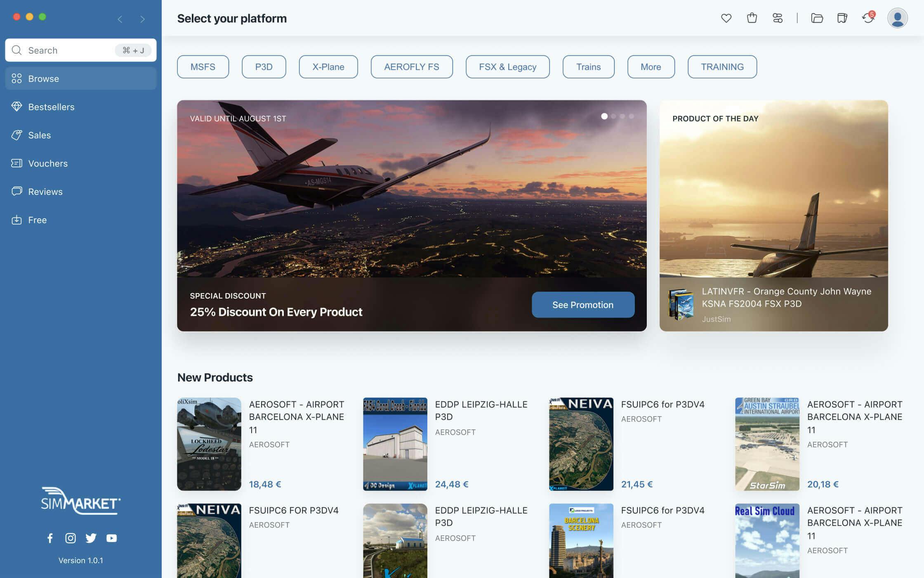Screen dimensions: 924x578
Task: Open FSUIPC6 FOR P3DV4 second-row title
Action: (x=293, y=510)
